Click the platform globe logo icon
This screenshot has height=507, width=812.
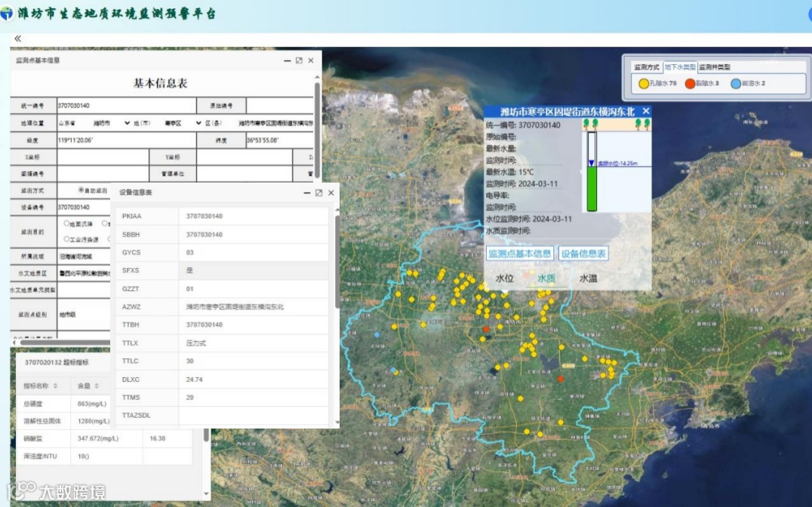[8, 14]
